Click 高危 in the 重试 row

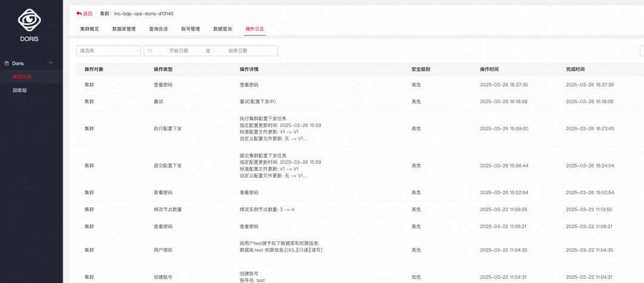click(416, 101)
